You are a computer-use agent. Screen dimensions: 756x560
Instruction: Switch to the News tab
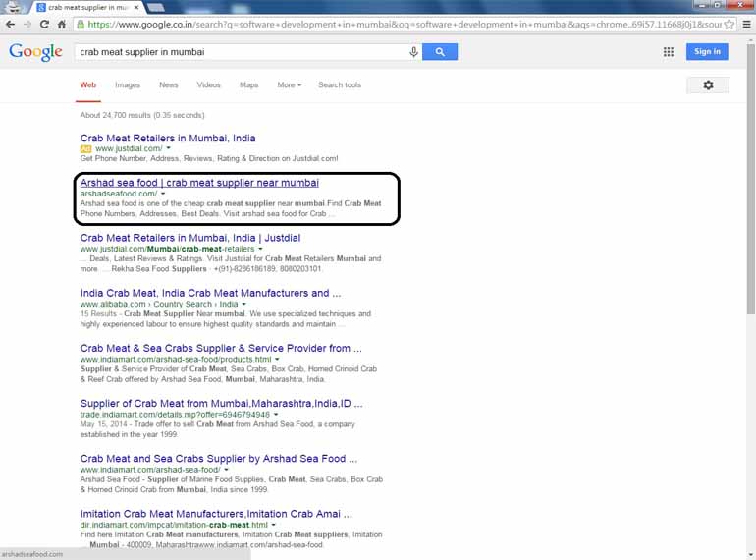coord(168,84)
